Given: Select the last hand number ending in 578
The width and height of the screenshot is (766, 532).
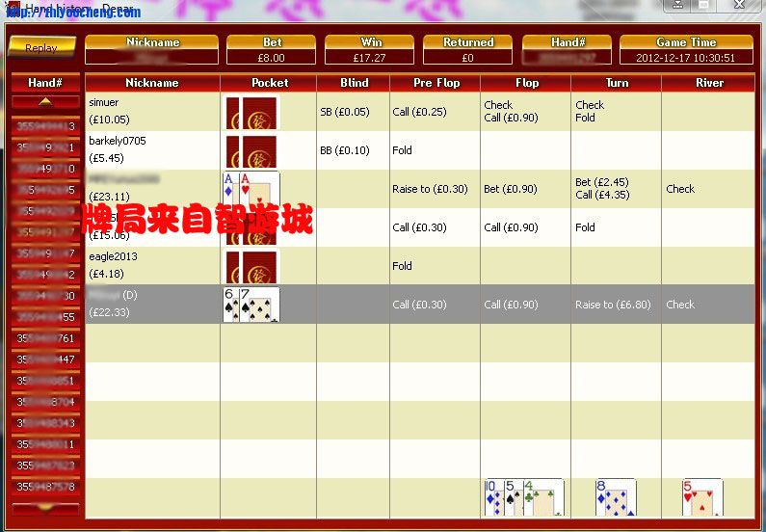Looking at the screenshot, I should click(44, 487).
